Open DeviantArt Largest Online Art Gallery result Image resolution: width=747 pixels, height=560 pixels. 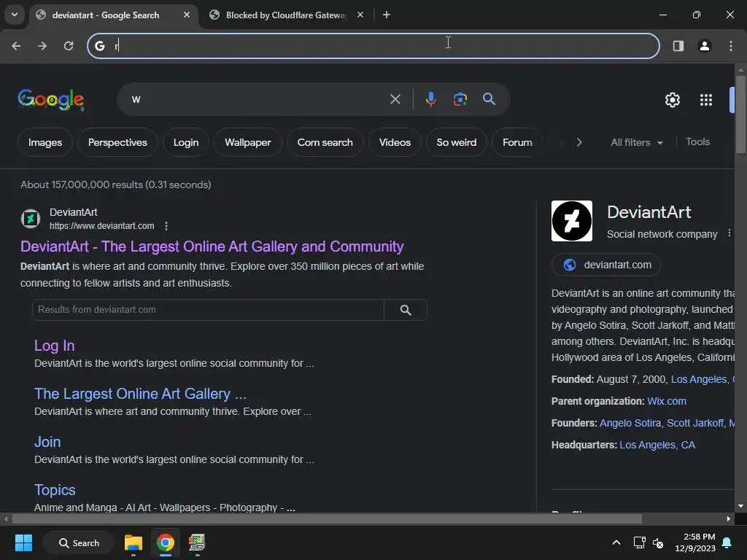click(x=212, y=246)
